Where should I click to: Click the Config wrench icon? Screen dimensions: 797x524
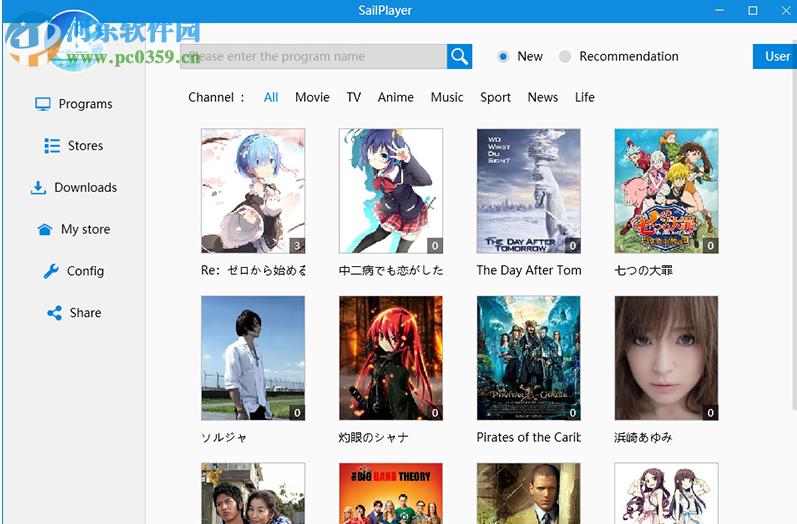[x=51, y=271]
